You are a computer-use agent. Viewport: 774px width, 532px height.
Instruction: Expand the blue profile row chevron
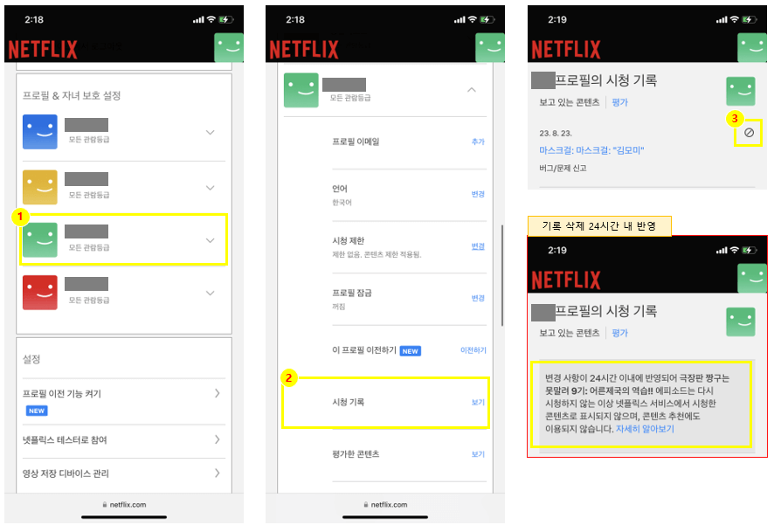[x=211, y=132]
